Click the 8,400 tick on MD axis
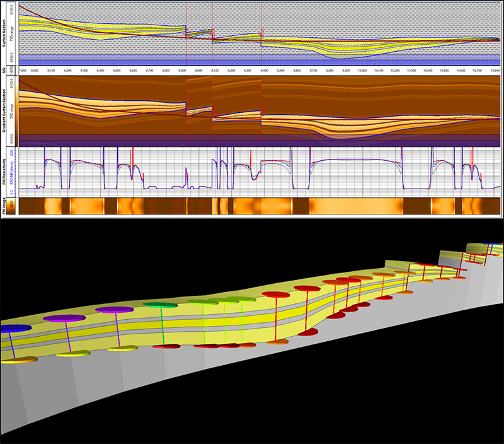The width and height of the screenshot is (504, 444). 101,72
